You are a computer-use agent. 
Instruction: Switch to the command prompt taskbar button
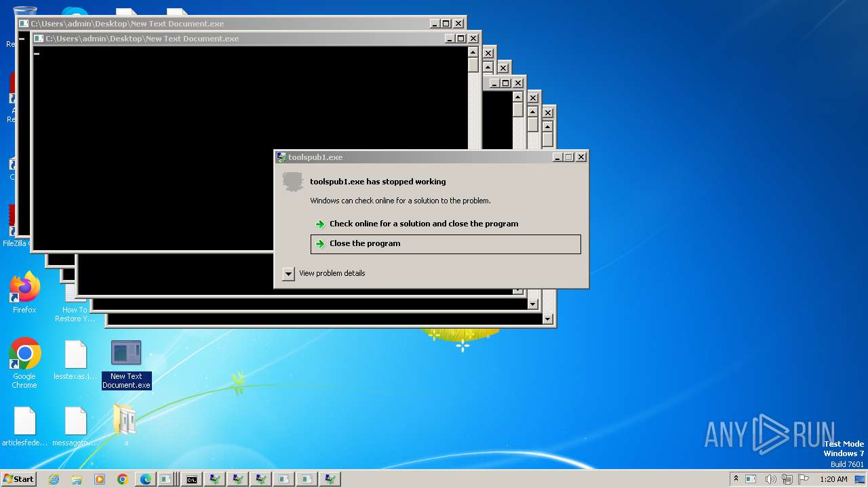click(x=192, y=479)
